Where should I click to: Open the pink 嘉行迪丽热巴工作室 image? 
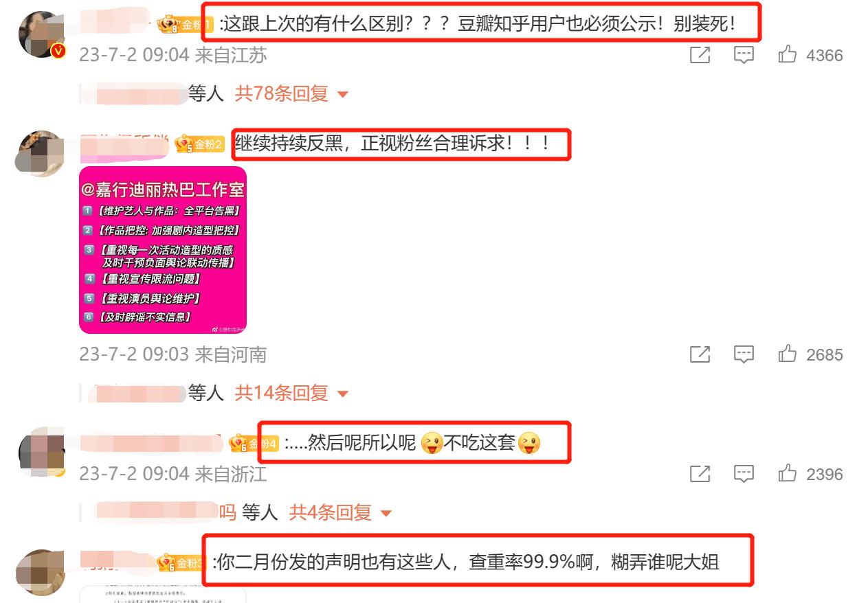(163, 250)
